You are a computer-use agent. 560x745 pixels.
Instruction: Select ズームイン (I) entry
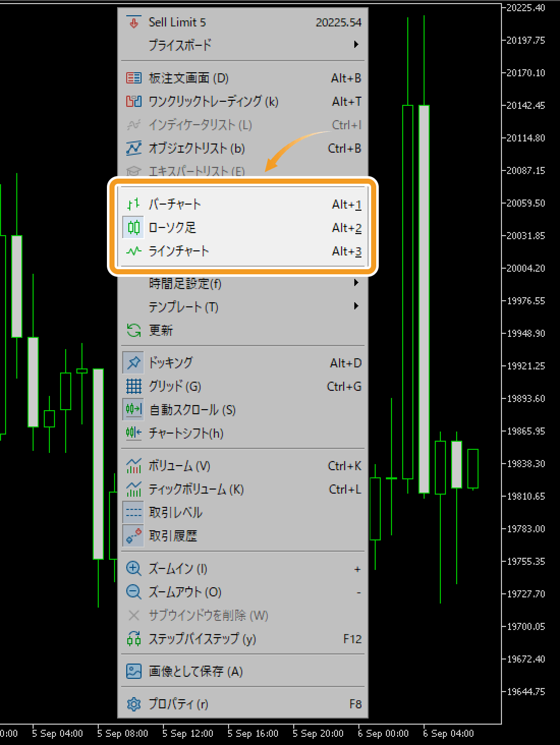pyautogui.click(x=243, y=568)
